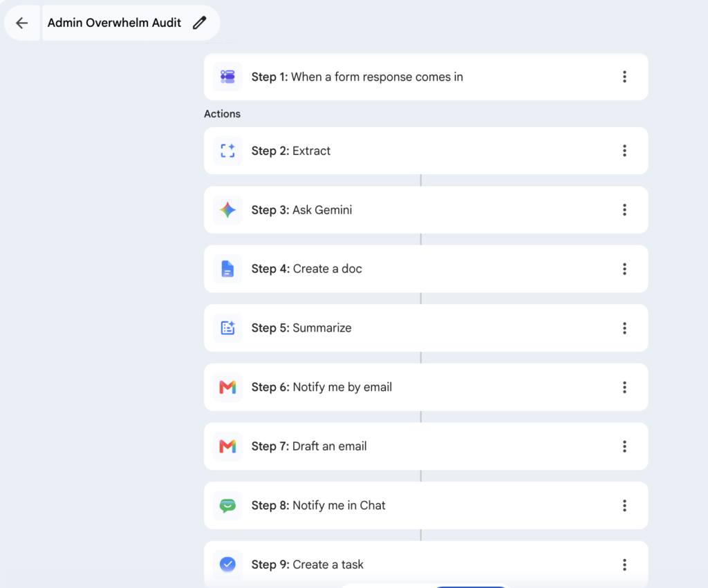Open Step 8: Notify me in Chat
Screen dimensions: 708x588
coord(426,505)
